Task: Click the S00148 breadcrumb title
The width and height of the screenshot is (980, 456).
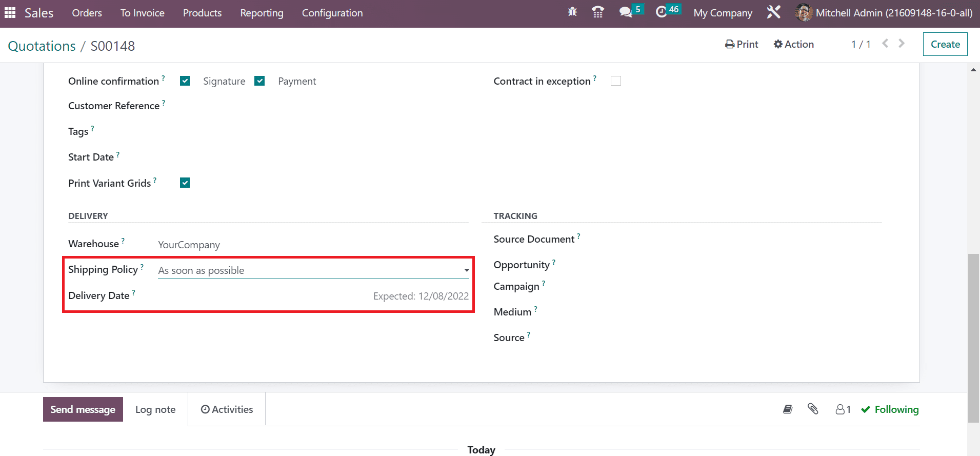Action: 113,46
